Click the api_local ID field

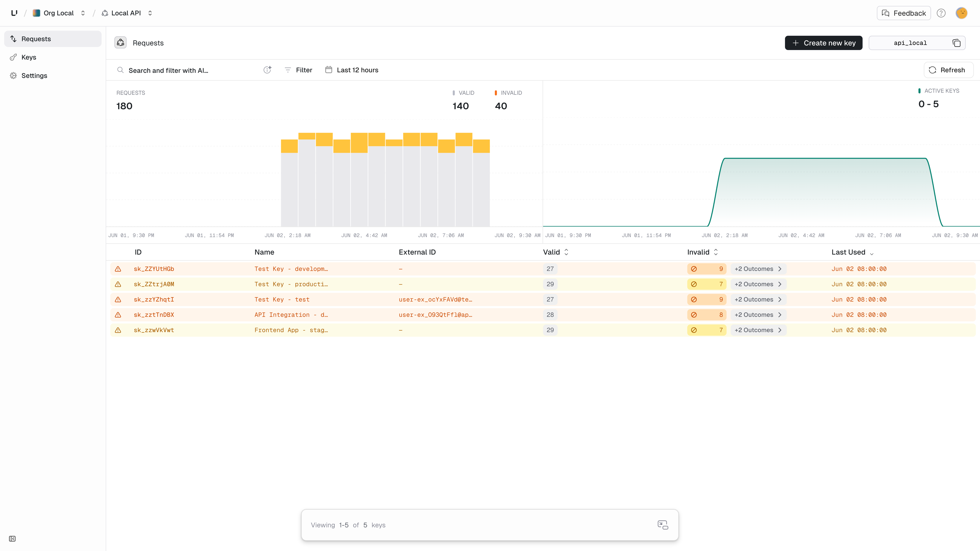pyautogui.click(x=917, y=43)
